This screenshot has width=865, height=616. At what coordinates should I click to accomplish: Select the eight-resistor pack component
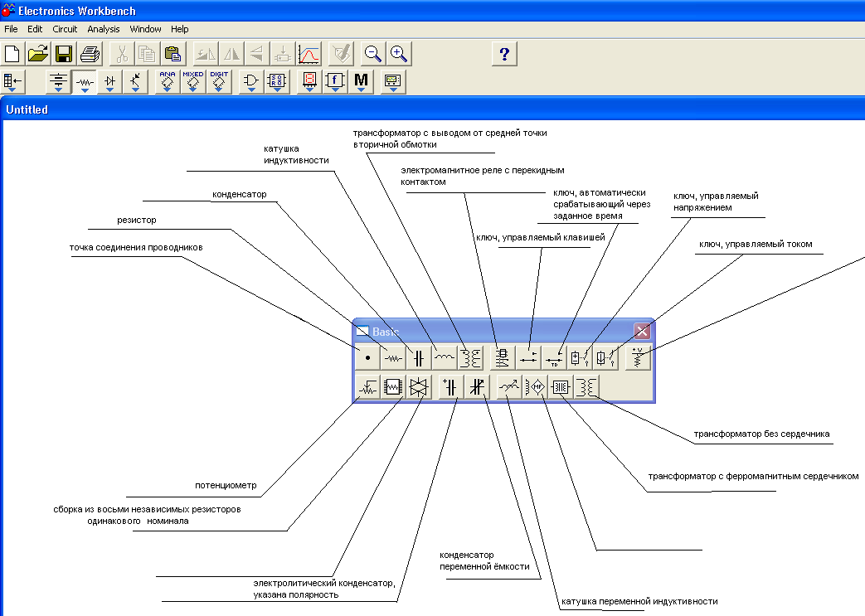click(393, 387)
